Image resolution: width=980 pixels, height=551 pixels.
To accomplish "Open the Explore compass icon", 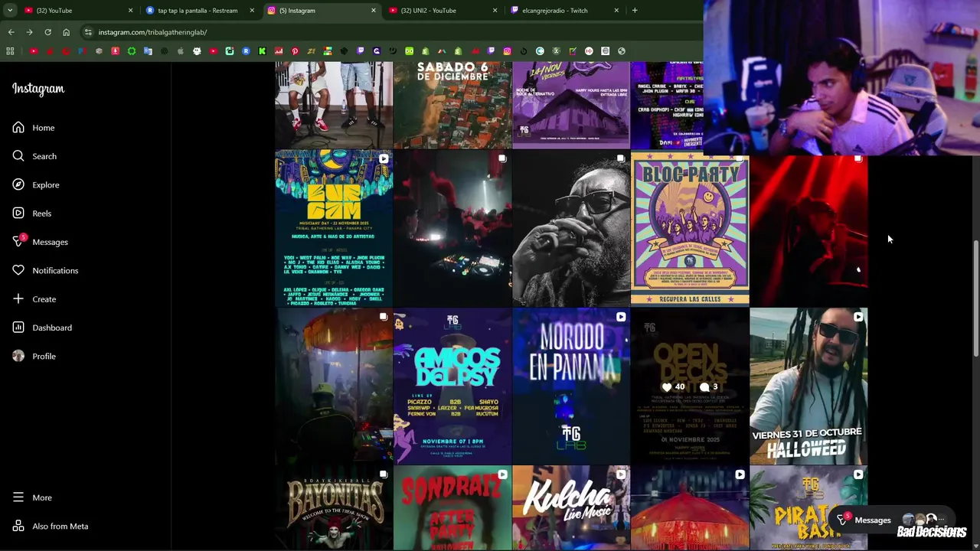I will pyautogui.click(x=18, y=184).
